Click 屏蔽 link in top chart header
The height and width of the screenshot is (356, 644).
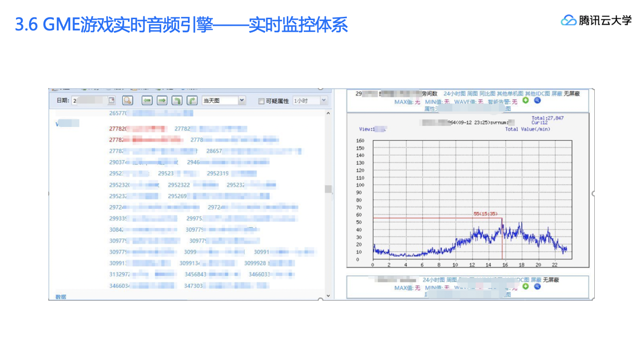pos(556,94)
